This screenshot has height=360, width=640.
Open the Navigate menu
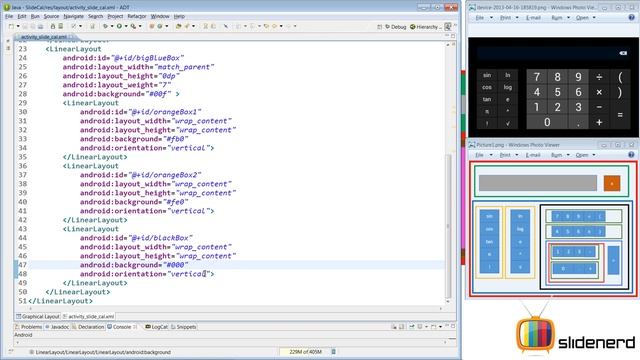point(73,16)
